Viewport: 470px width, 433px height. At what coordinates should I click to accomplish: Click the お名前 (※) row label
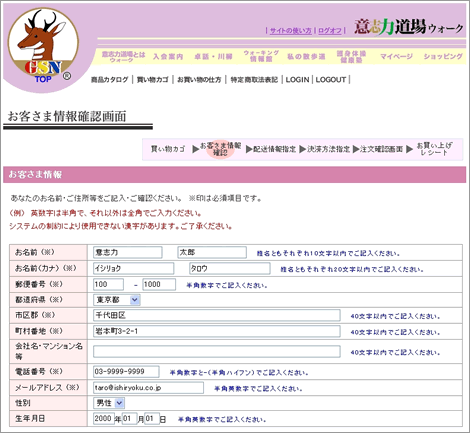(35, 252)
